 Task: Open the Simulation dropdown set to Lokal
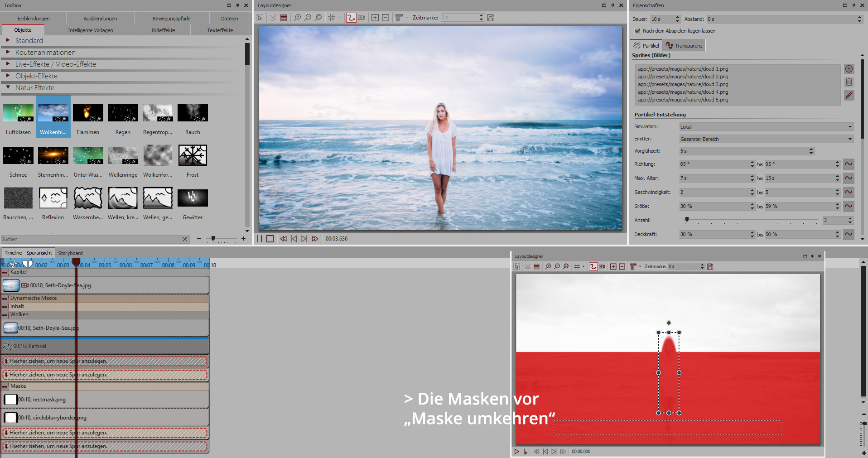pos(766,127)
